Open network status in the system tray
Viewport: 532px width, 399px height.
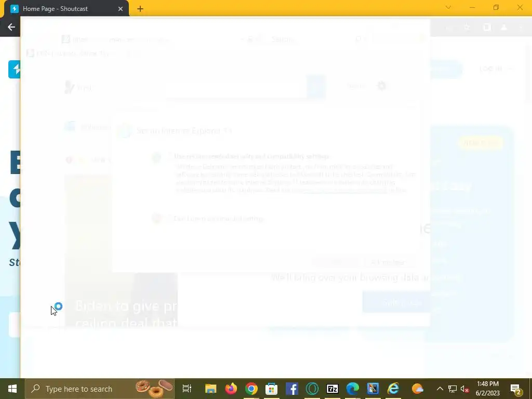(x=453, y=389)
